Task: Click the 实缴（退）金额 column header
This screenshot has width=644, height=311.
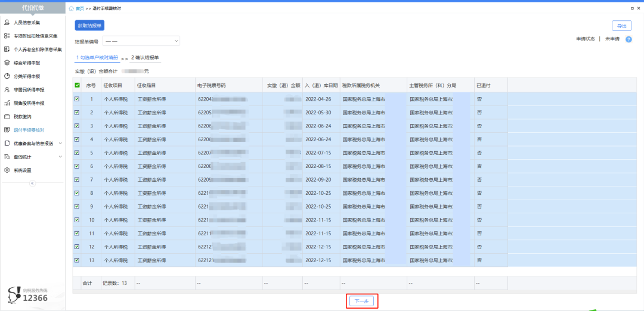Action: pyautogui.click(x=283, y=85)
